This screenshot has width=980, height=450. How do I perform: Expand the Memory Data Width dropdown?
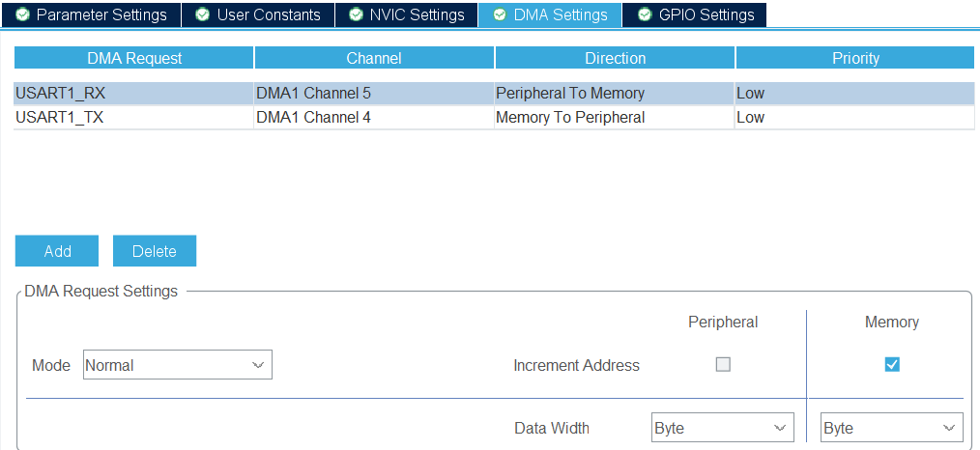pos(891,428)
